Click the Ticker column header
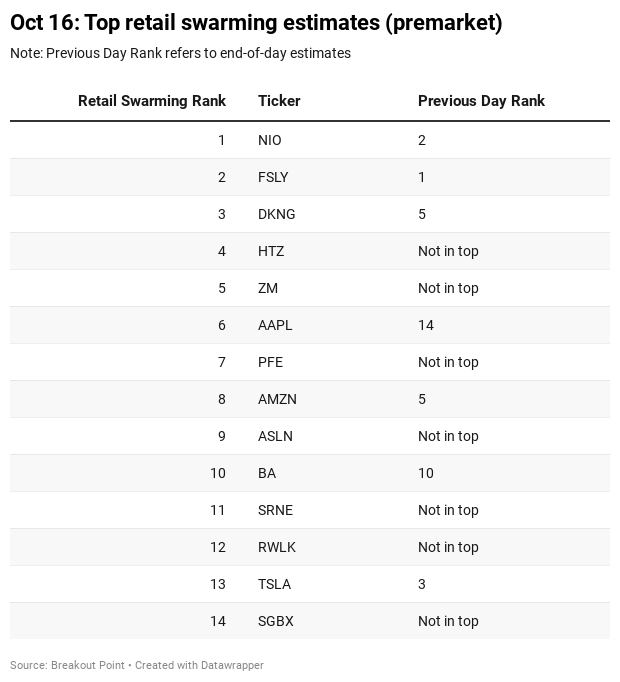The width and height of the screenshot is (620, 682). tap(279, 101)
